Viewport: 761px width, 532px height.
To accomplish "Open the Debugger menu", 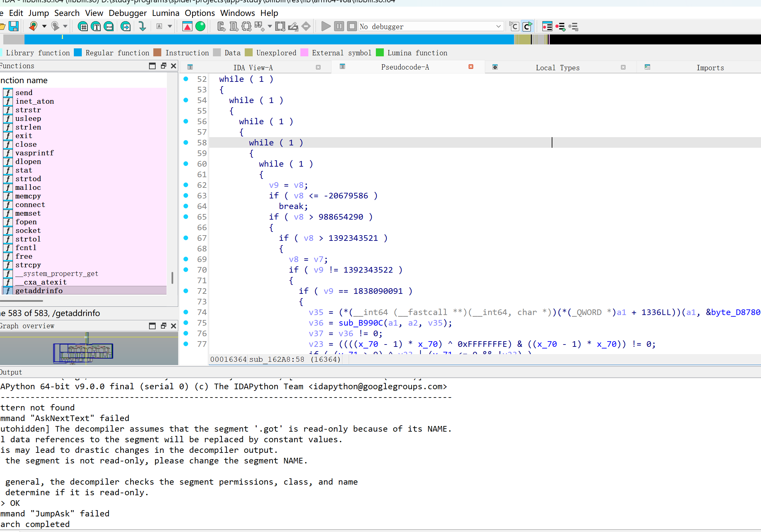I will 127,13.
